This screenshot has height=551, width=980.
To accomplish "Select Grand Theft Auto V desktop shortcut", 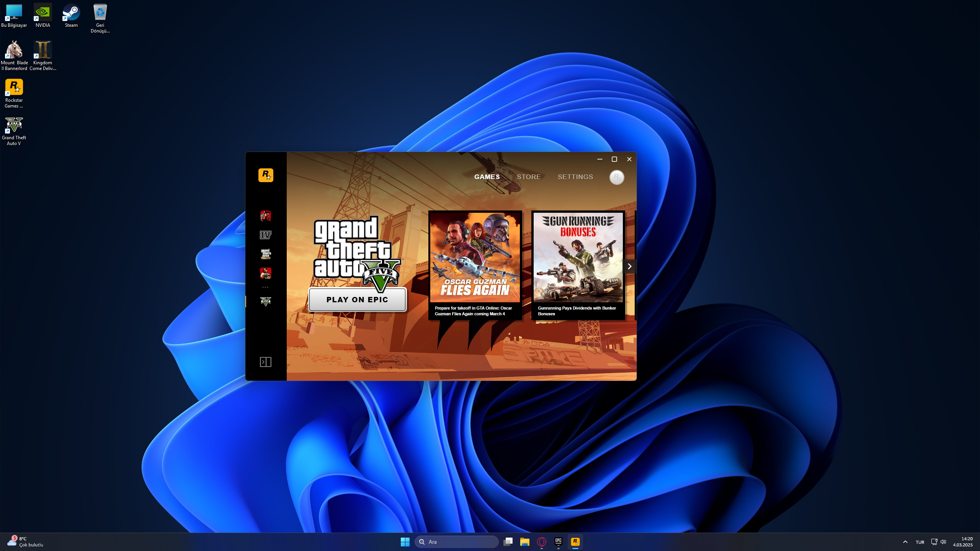I will (x=14, y=131).
